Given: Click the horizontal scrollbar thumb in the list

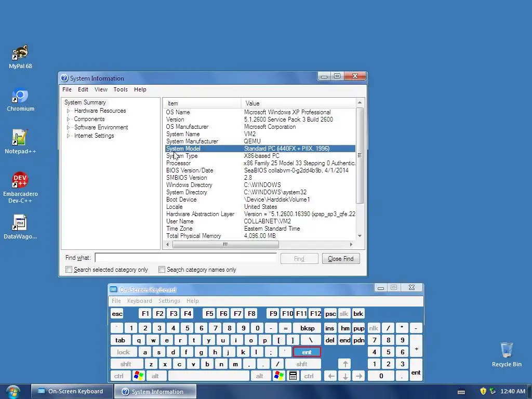Looking at the screenshot, I should pos(225,244).
